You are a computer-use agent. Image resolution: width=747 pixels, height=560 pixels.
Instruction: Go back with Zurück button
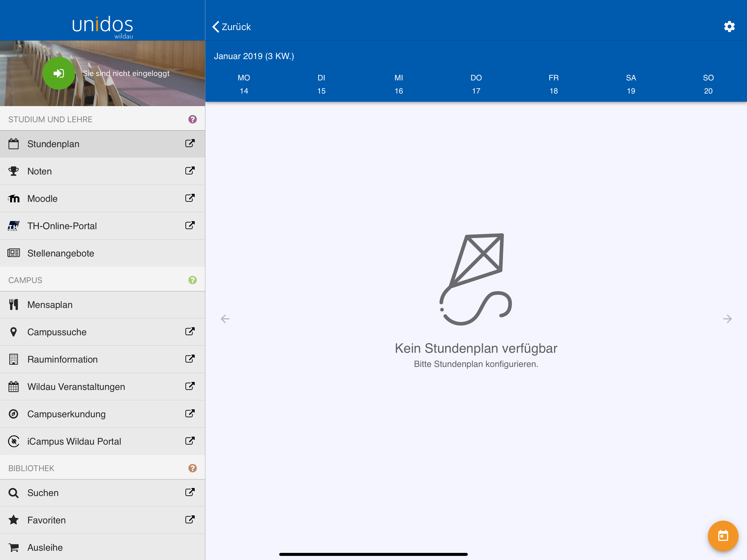pos(232,27)
